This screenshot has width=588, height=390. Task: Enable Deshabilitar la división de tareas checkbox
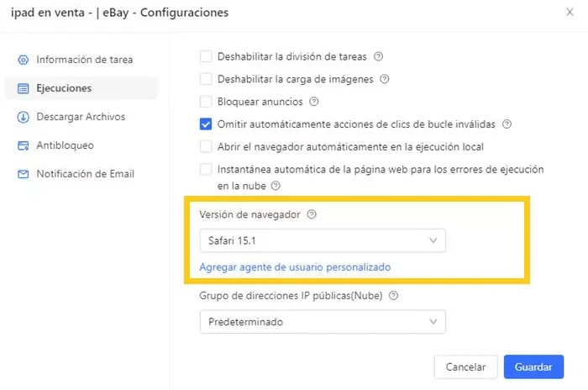pyautogui.click(x=206, y=56)
